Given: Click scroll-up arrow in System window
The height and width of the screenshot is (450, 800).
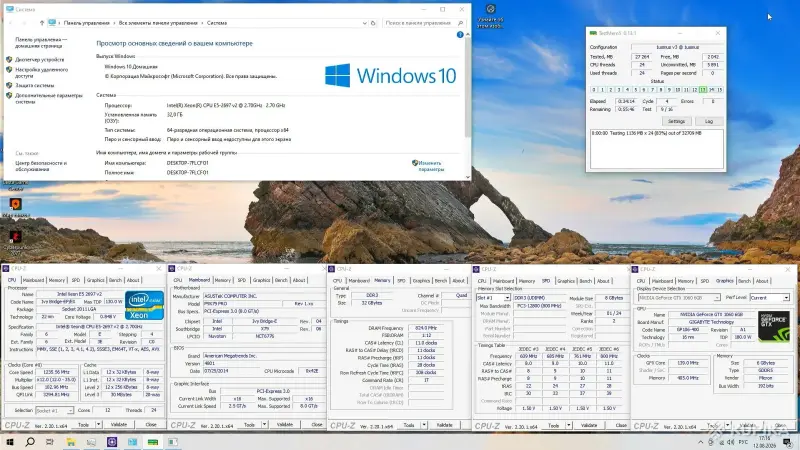Looking at the screenshot, I should tap(468, 35).
